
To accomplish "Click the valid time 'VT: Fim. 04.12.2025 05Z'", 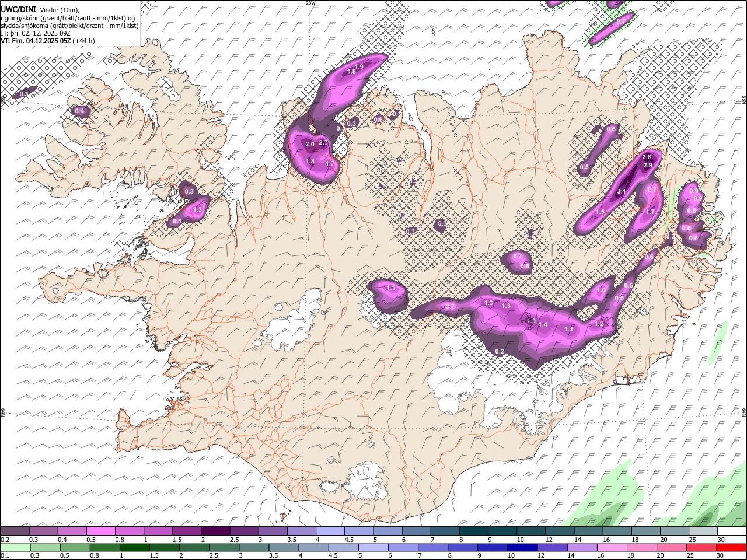I will [x=36, y=41].
